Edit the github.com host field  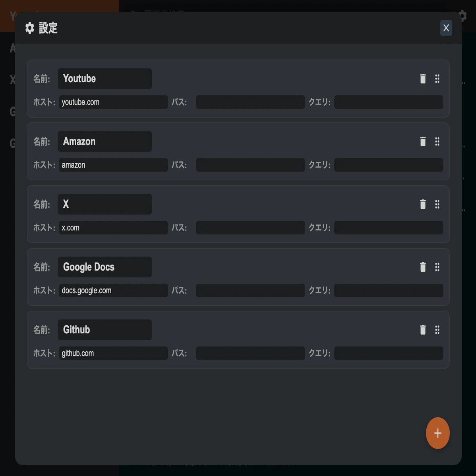click(113, 353)
